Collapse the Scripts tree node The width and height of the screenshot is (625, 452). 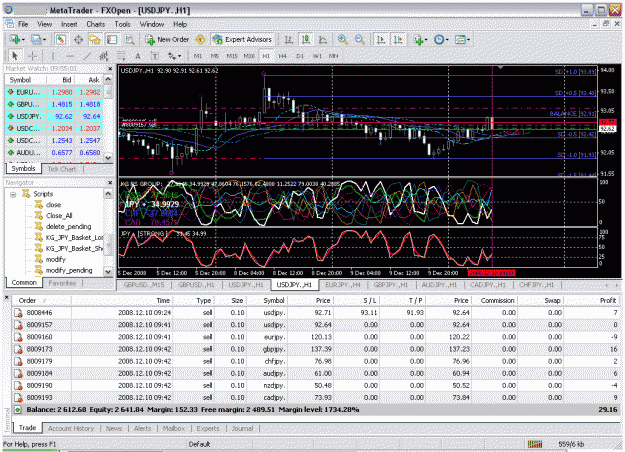point(13,194)
